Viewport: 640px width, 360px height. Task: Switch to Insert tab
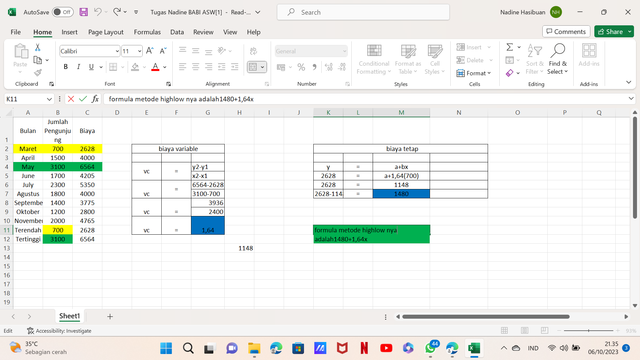click(x=69, y=32)
